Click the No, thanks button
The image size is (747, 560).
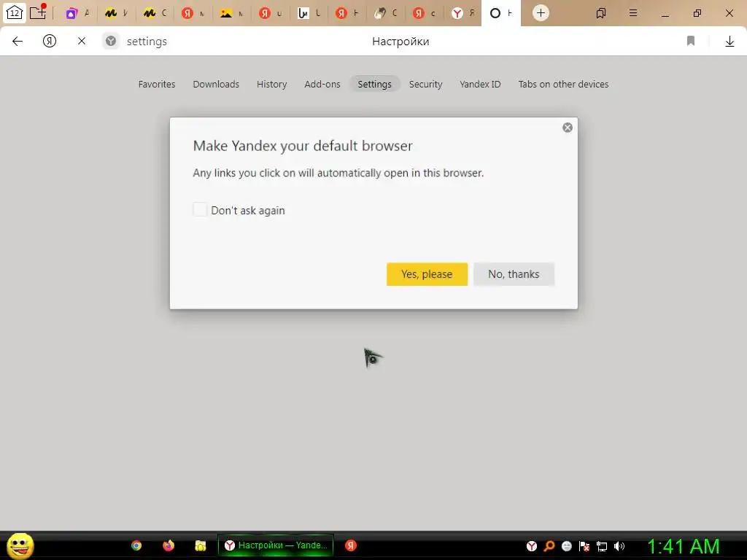pyautogui.click(x=514, y=274)
